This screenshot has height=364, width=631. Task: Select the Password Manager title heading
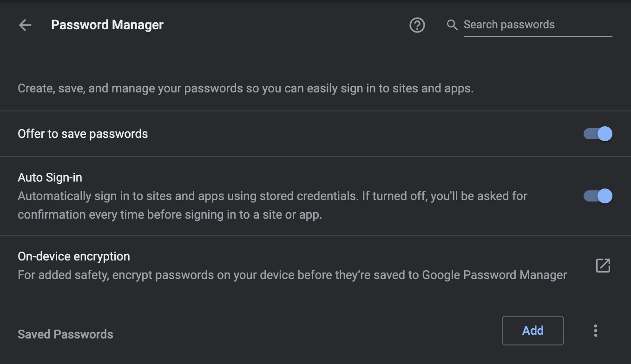pos(107,25)
